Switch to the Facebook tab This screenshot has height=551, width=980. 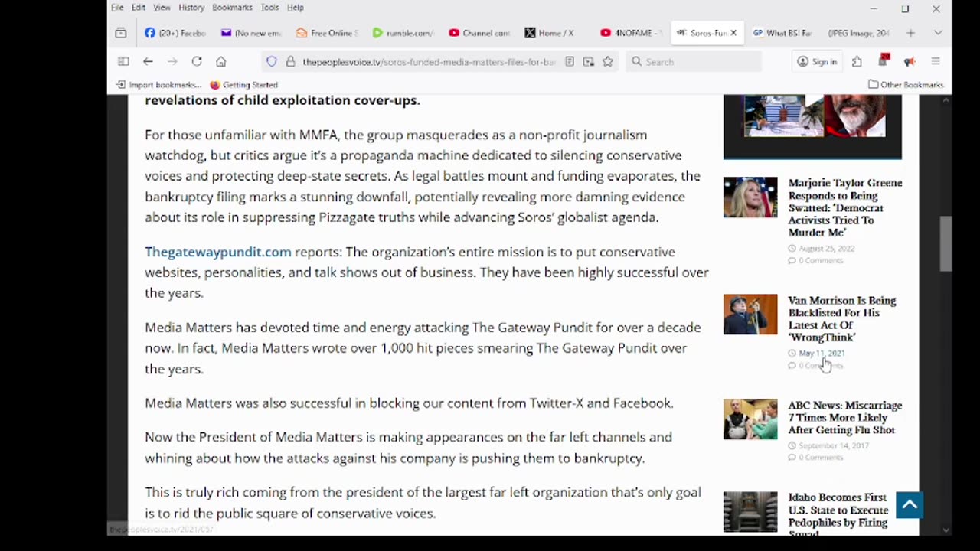pos(175,33)
